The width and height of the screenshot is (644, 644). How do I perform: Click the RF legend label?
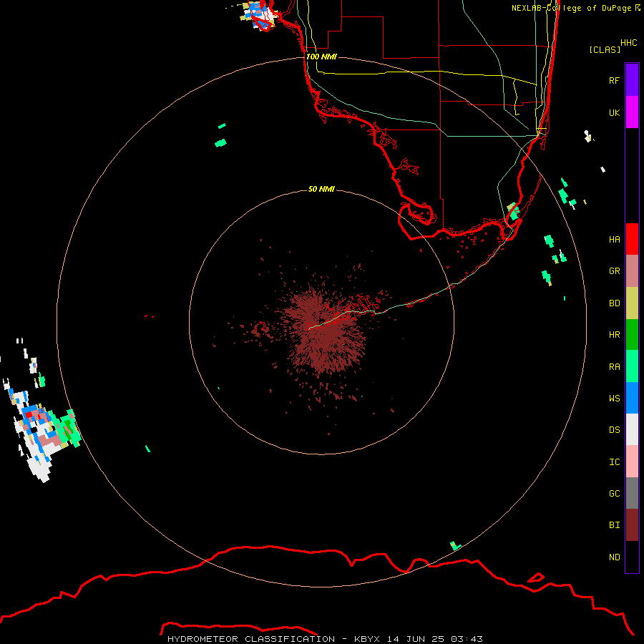pos(614,80)
